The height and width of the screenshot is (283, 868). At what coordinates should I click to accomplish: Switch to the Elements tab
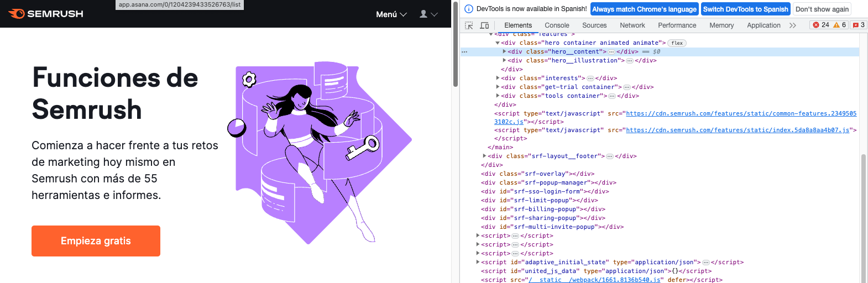(518, 25)
